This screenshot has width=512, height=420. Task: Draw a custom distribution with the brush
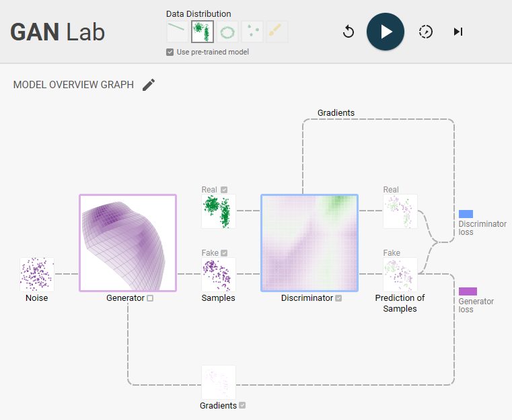pyautogui.click(x=277, y=32)
